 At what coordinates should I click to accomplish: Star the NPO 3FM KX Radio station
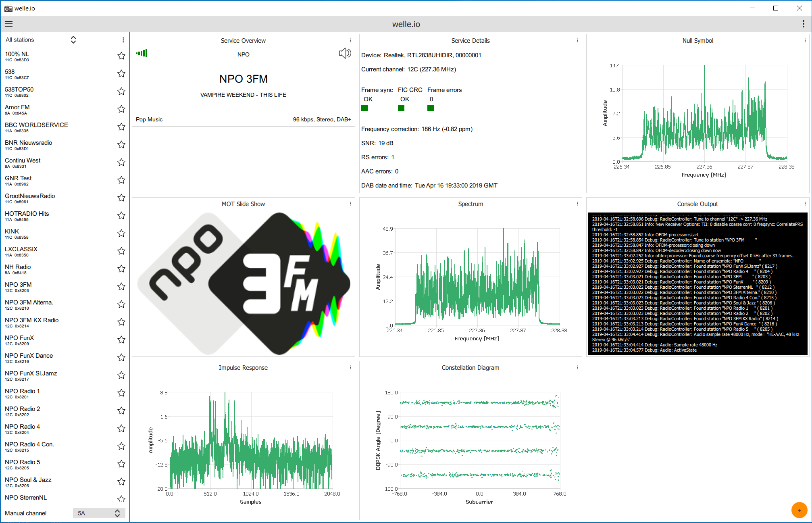(x=121, y=322)
